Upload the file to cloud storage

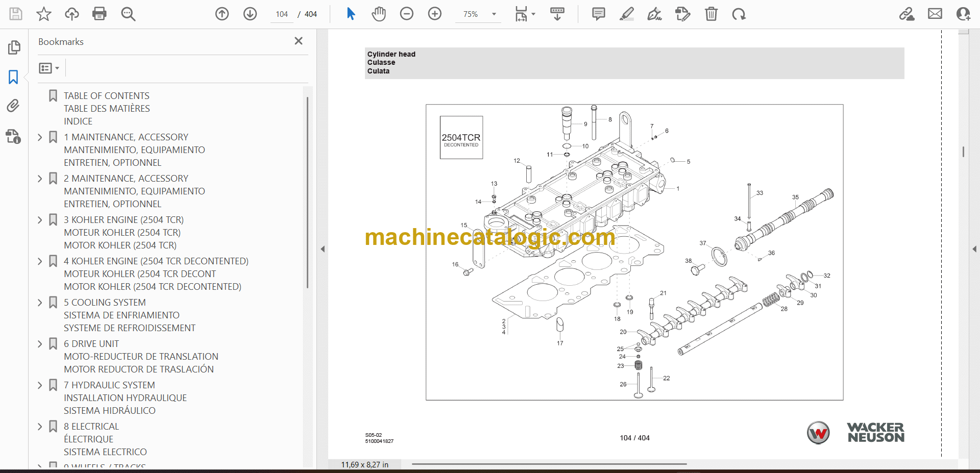tap(72, 14)
